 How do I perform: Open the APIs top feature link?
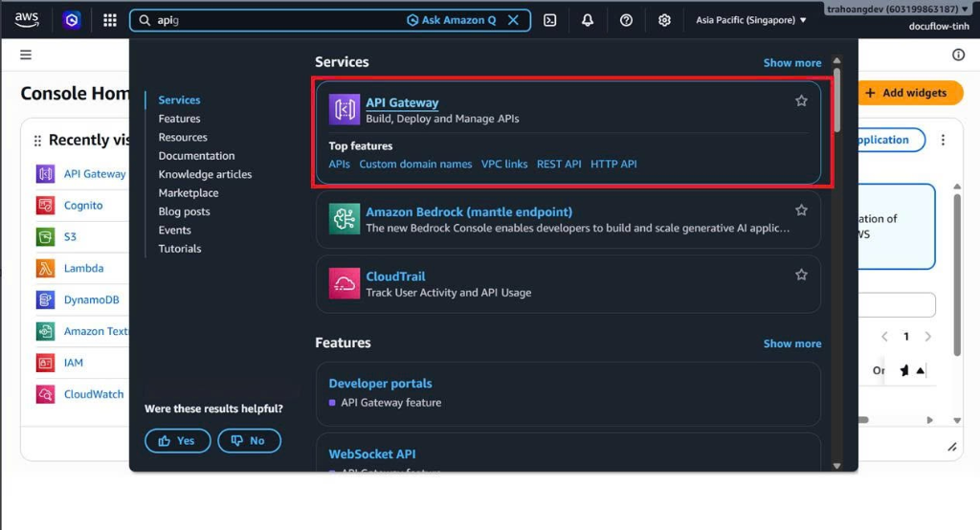tap(340, 164)
